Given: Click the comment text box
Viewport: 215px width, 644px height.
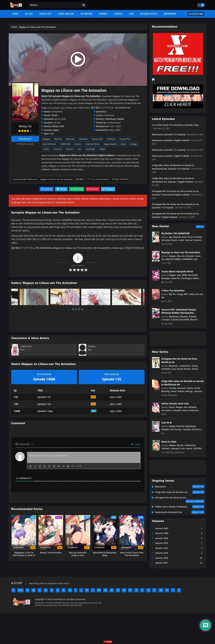Looking at the screenshot, I should [84, 457].
